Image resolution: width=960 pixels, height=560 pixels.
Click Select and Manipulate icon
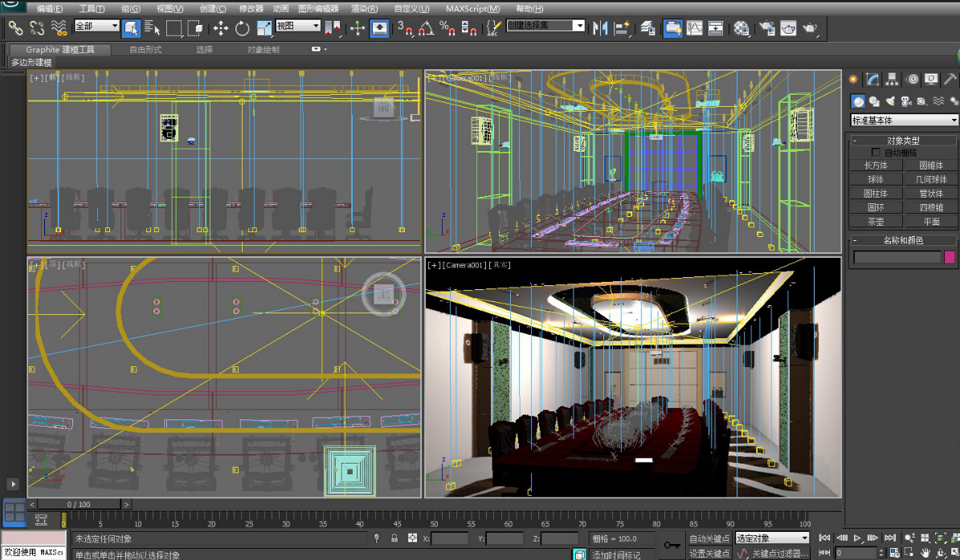point(357,27)
